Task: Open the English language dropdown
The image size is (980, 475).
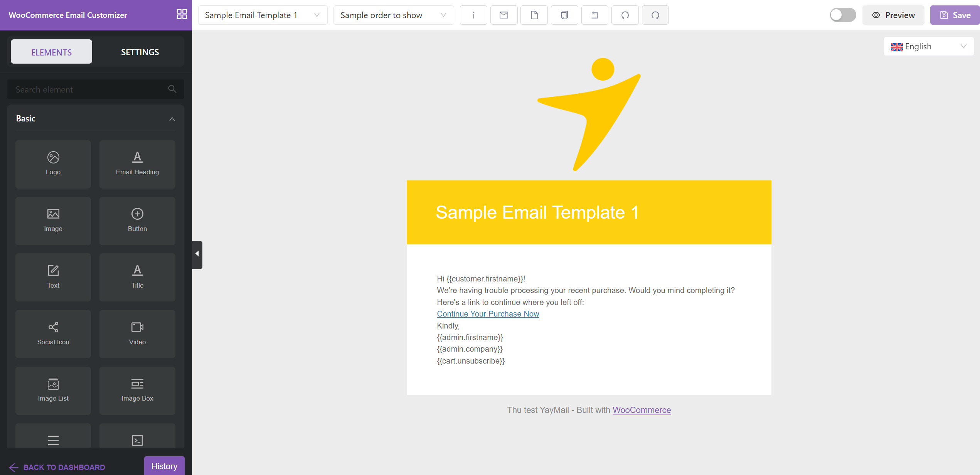Action: [x=928, y=47]
